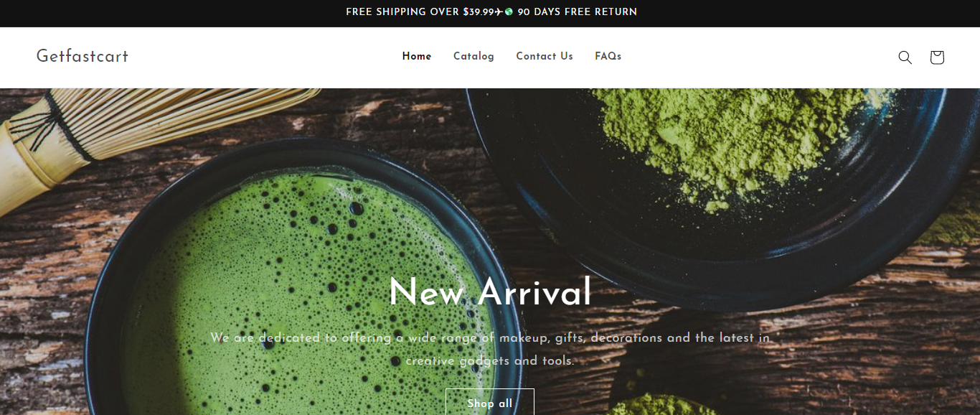Open the Catalog menu item

(x=473, y=56)
